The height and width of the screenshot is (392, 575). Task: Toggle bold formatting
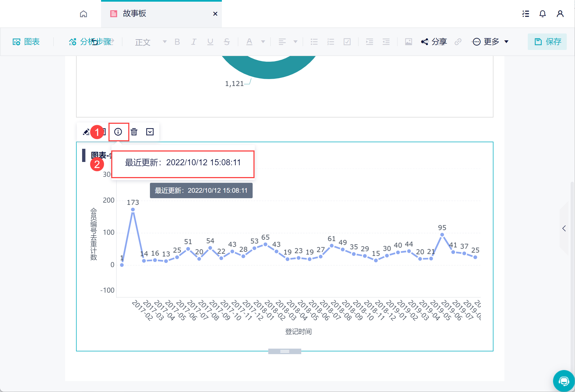click(177, 42)
